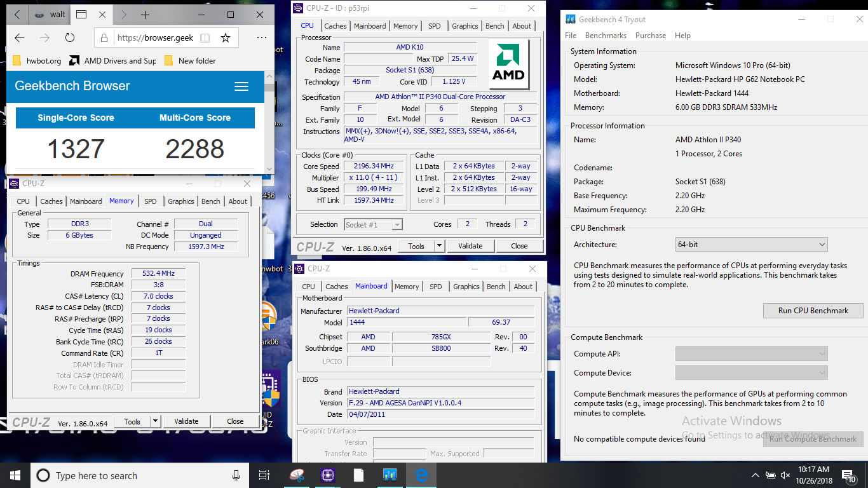Click Close in processor CPU-Z window

coord(519,246)
